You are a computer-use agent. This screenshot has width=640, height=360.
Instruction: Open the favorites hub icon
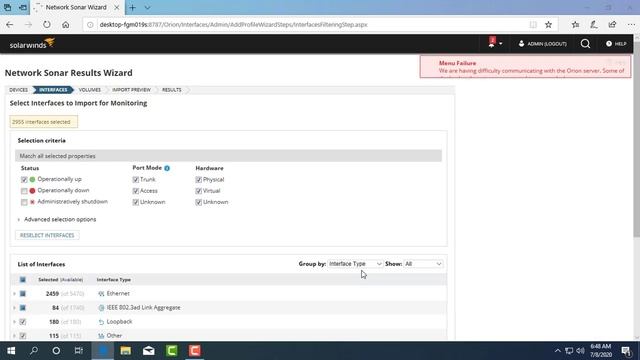pos(575,24)
